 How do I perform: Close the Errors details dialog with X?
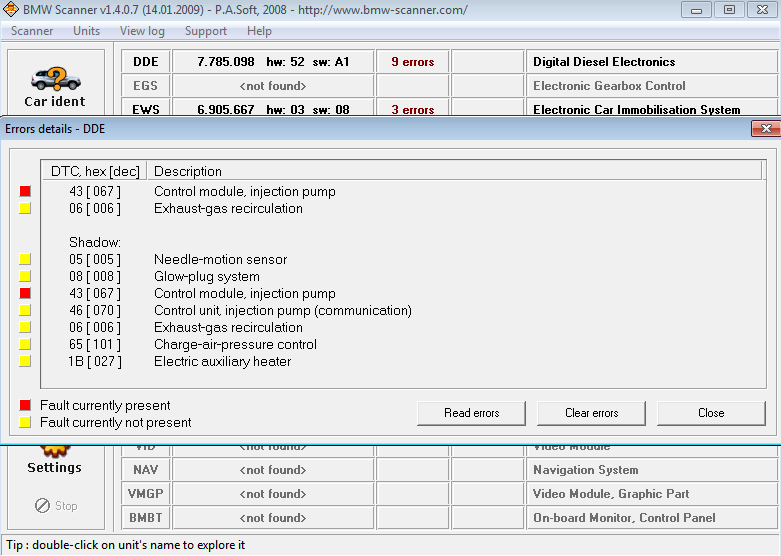coord(765,129)
